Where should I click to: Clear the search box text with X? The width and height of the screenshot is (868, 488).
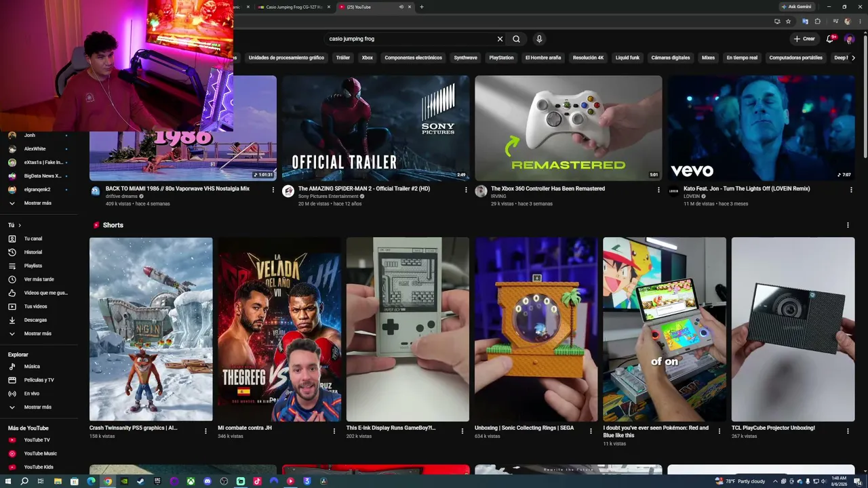pos(500,39)
